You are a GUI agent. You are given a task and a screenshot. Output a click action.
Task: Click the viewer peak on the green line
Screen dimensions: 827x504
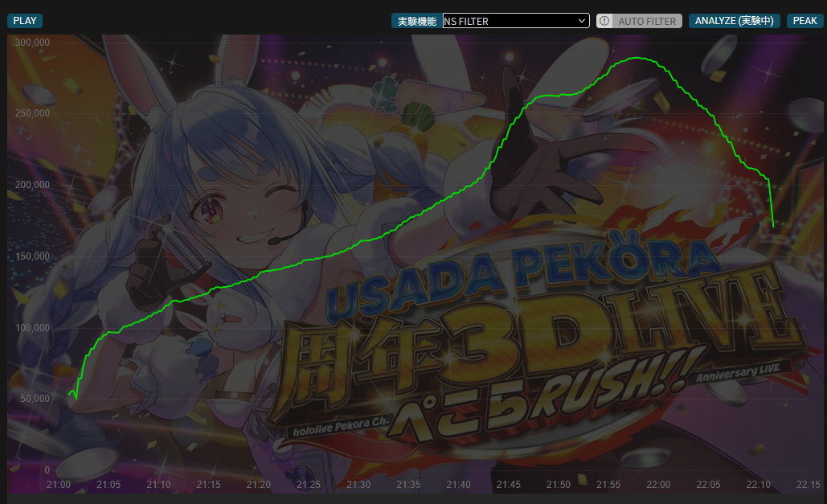click(639, 58)
